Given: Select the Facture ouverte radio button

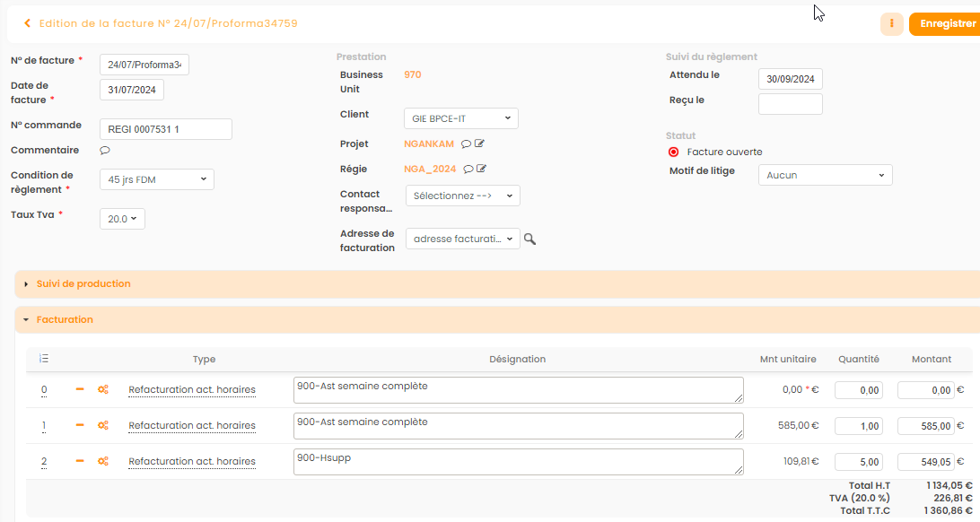Looking at the screenshot, I should [674, 152].
